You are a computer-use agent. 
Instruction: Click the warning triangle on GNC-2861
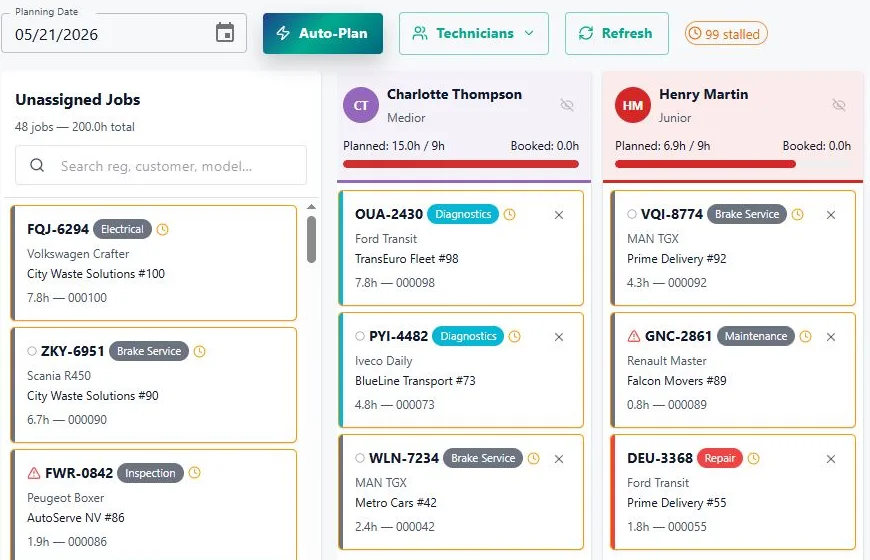(x=634, y=336)
